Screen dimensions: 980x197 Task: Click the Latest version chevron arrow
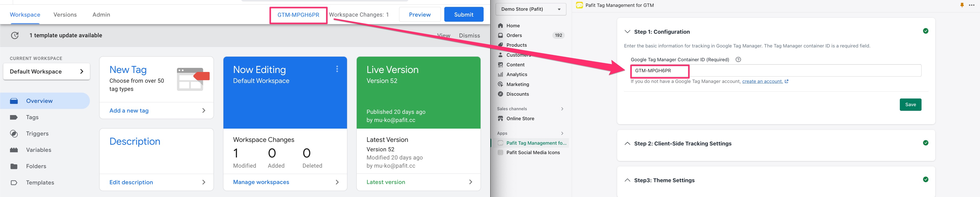tap(471, 182)
